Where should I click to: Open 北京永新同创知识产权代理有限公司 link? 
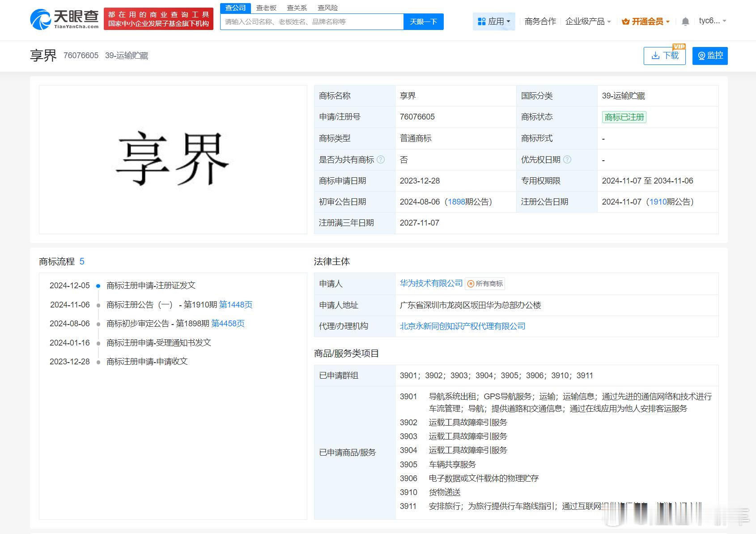463,326
